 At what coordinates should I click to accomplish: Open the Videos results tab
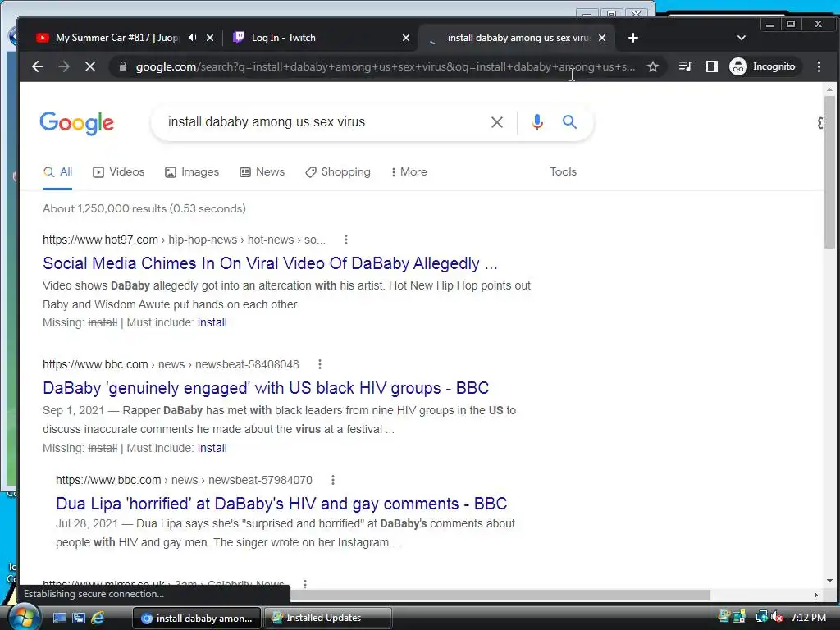pyautogui.click(x=118, y=172)
